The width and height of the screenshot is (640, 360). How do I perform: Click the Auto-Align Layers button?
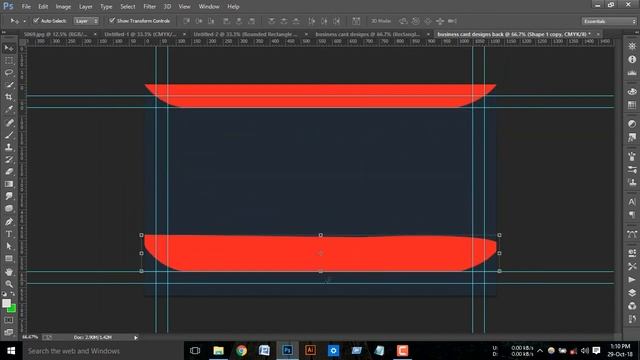point(356,21)
